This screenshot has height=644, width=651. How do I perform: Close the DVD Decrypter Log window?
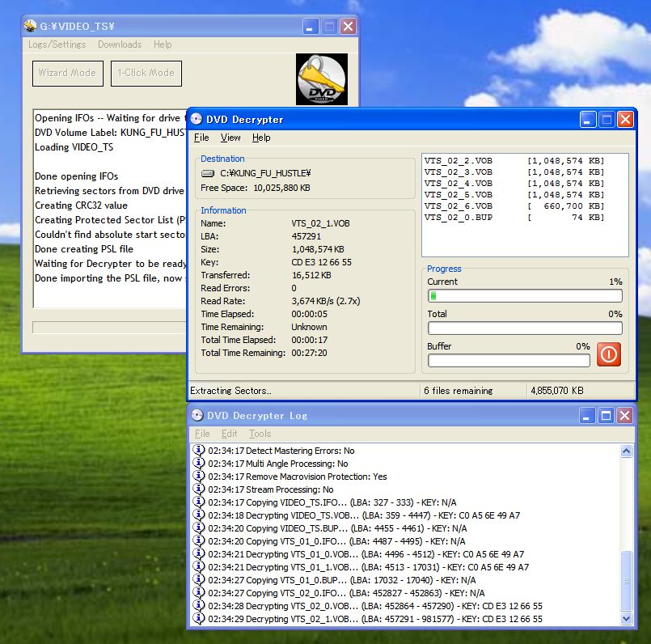(625, 416)
